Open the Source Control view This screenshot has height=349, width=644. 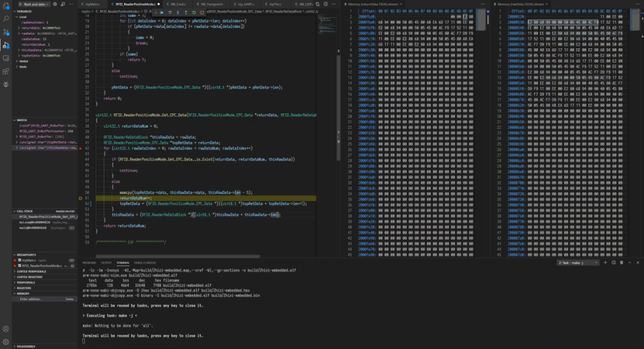pos(6,30)
